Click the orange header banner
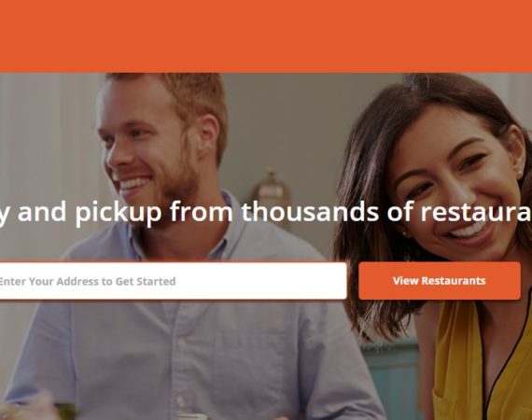 click(x=266, y=36)
